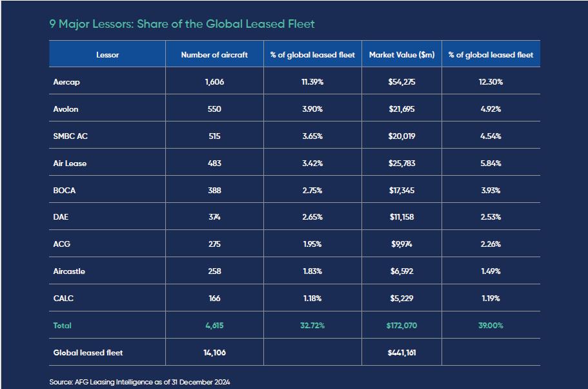Select the 'Global leased fleet' row label
The width and height of the screenshot is (588, 389).
[88, 353]
